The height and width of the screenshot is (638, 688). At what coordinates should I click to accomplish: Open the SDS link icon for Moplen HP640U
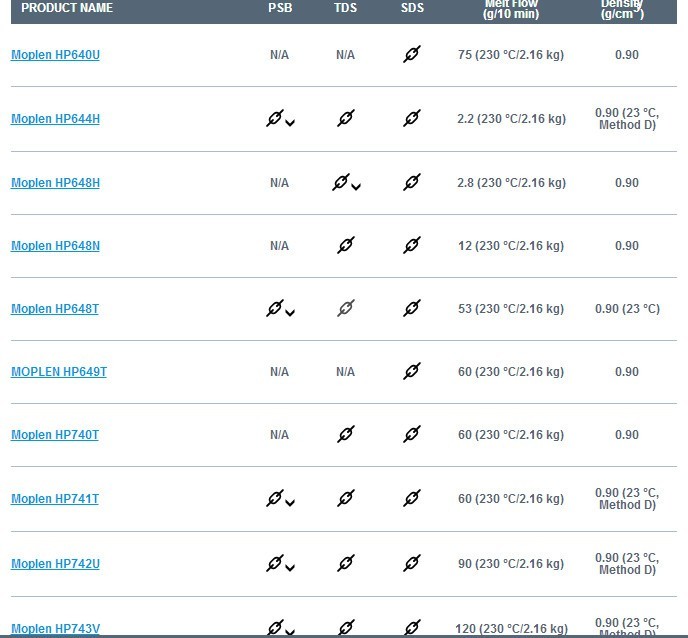click(412, 54)
